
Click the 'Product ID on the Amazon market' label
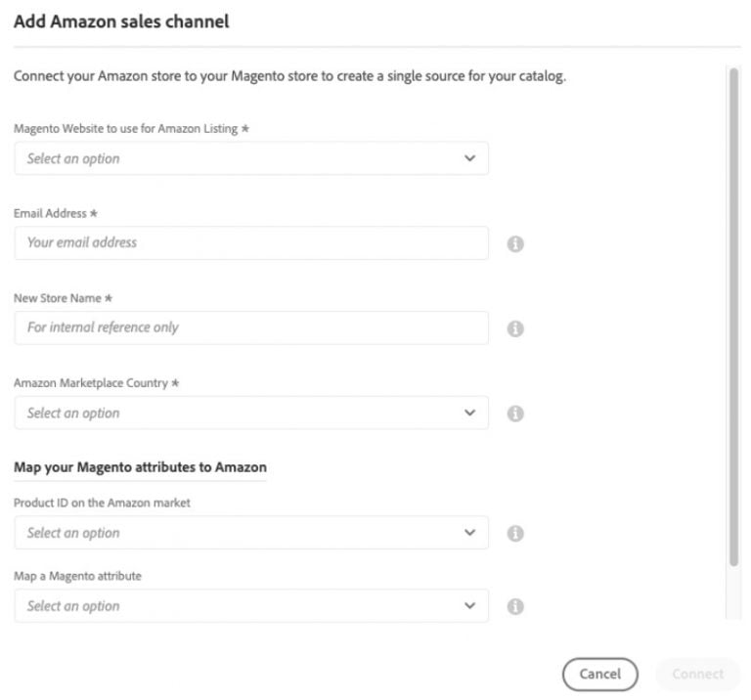tap(102, 503)
